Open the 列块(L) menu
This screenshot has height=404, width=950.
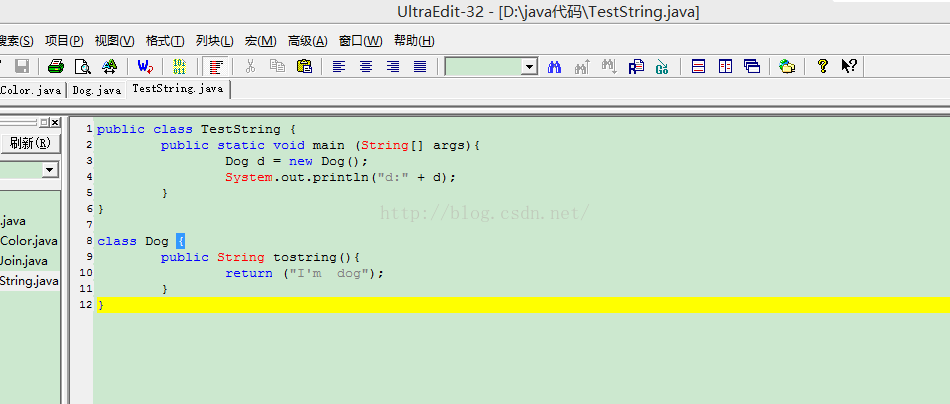[x=214, y=41]
